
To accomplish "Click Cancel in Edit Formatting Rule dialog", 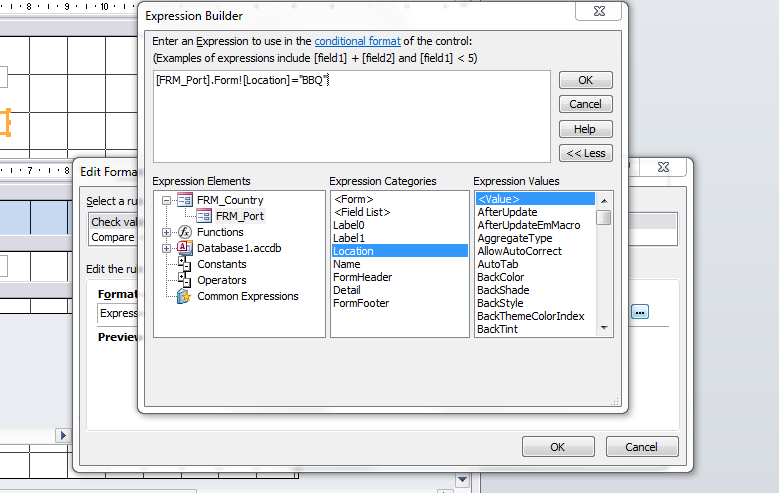I will 641,447.
